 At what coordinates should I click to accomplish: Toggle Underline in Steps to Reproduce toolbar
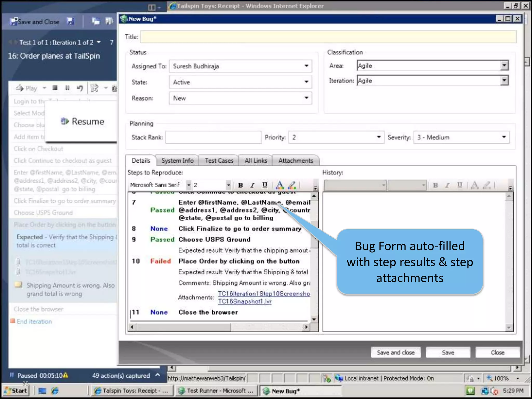pyautogui.click(x=264, y=185)
